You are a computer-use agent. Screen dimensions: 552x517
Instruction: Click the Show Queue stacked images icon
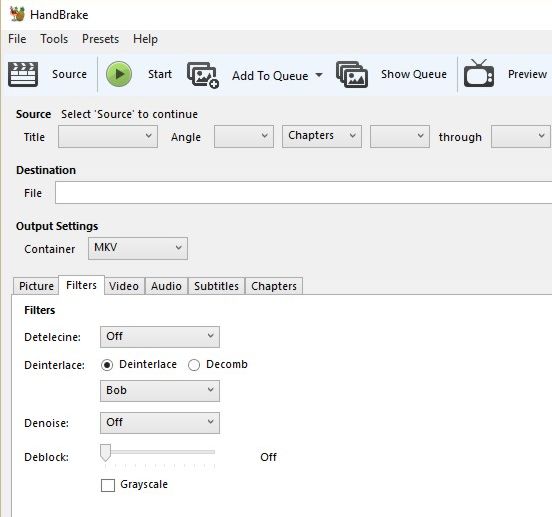coord(352,74)
